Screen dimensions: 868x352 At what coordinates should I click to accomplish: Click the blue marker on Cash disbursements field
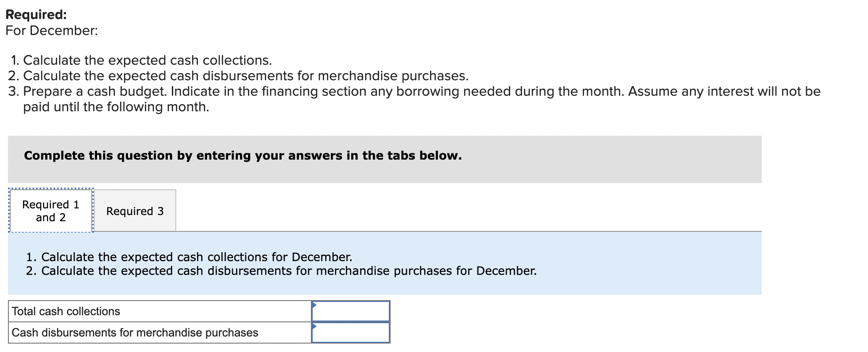pos(314,327)
